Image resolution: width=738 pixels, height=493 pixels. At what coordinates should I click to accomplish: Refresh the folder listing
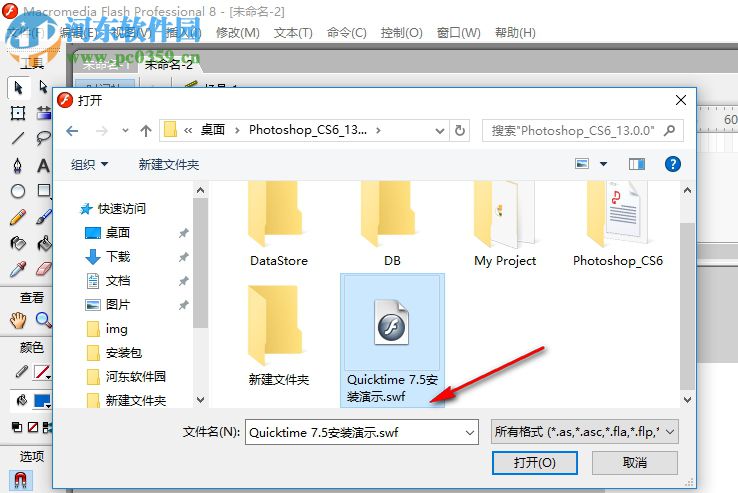click(x=460, y=130)
